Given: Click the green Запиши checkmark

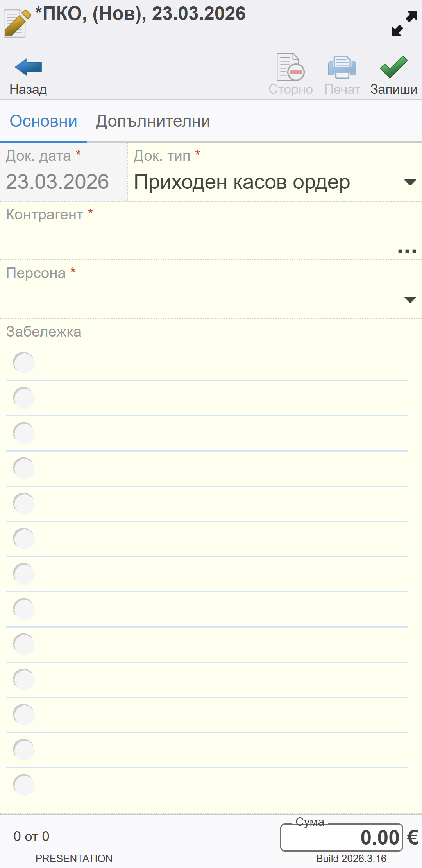Looking at the screenshot, I should pos(393,67).
